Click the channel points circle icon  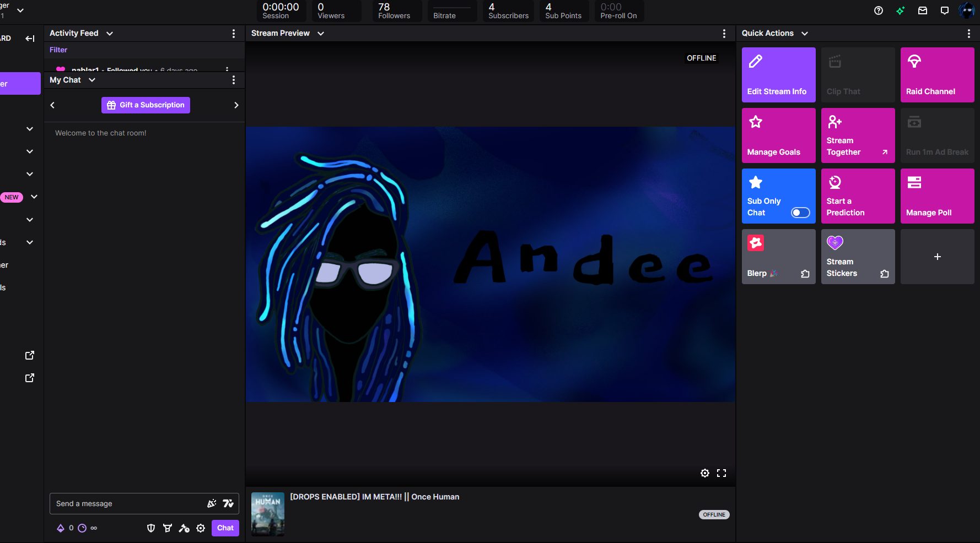tap(82, 528)
